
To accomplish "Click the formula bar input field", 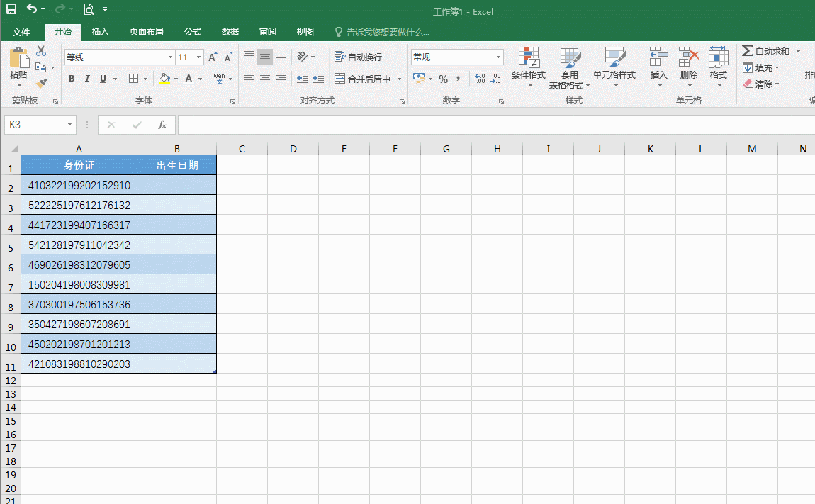I will click(x=496, y=125).
